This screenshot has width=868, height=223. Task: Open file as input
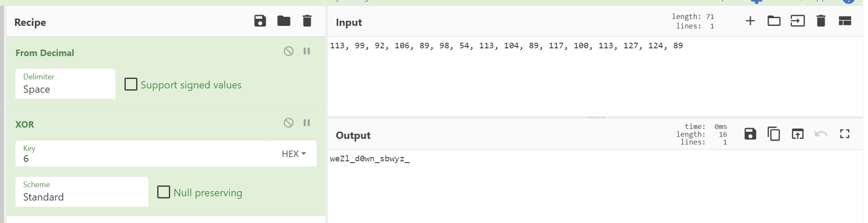coord(797,21)
